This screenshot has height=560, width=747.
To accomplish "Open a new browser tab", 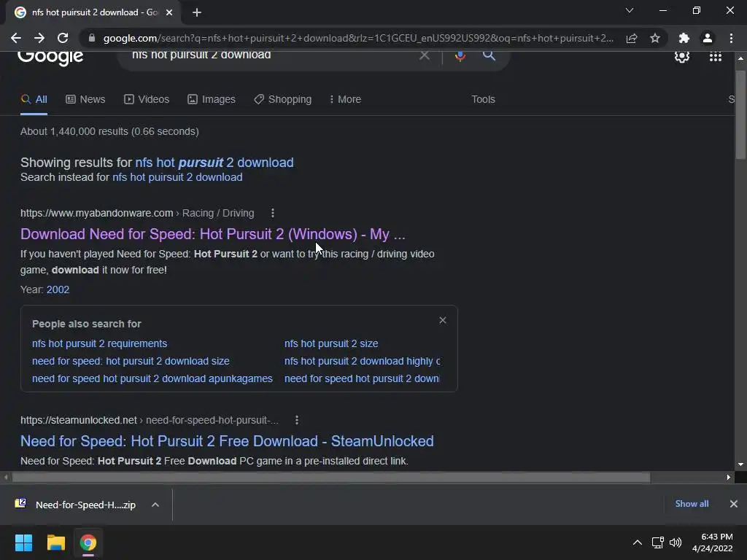I will (x=197, y=13).
